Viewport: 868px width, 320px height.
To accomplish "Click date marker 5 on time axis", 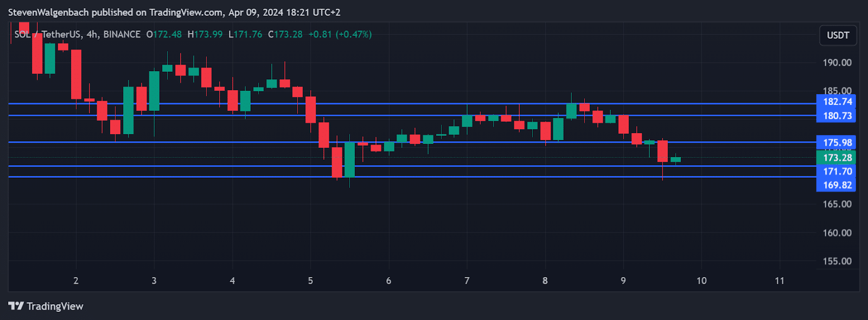I will pos(310,280).
